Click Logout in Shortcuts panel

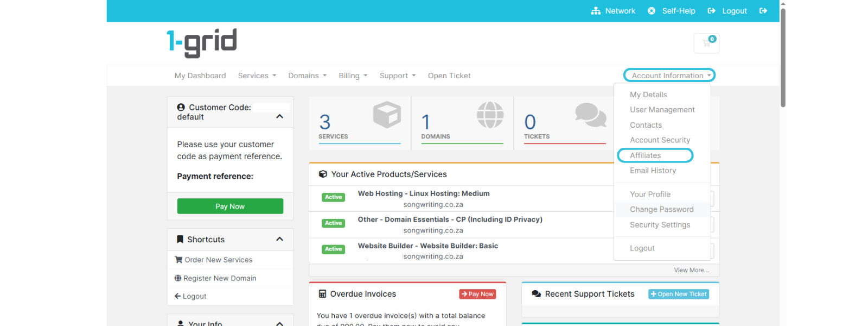[x=195, y=296]
